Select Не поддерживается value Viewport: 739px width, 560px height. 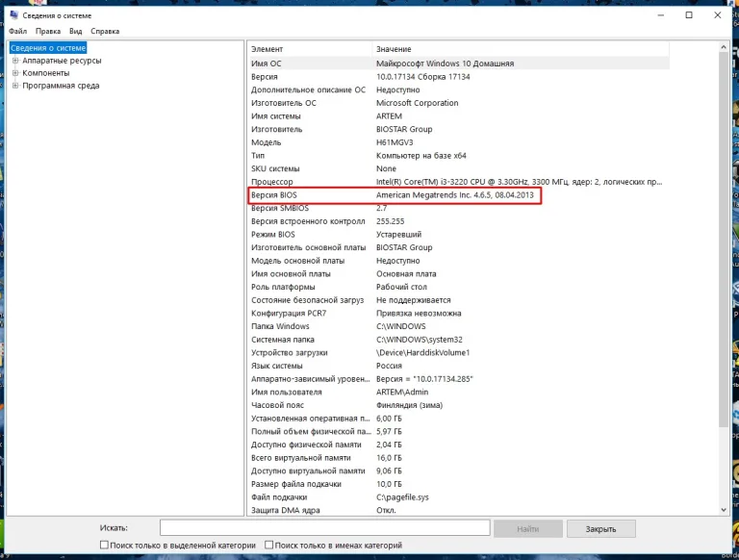click(x=414, y=300)
